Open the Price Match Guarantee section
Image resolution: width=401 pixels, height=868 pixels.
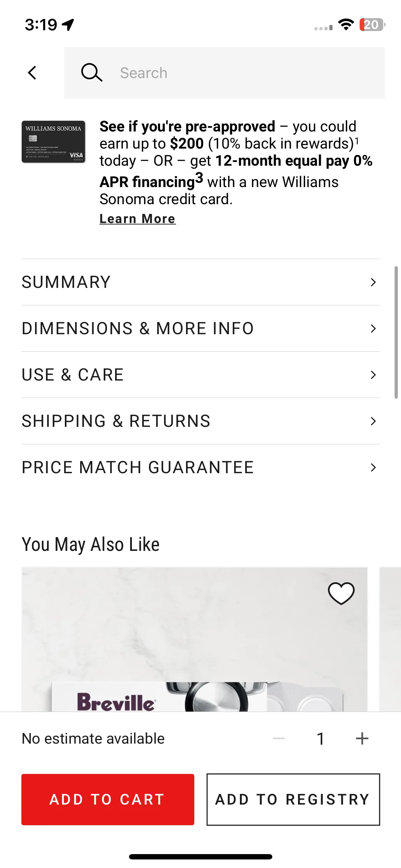coord(200,467)
